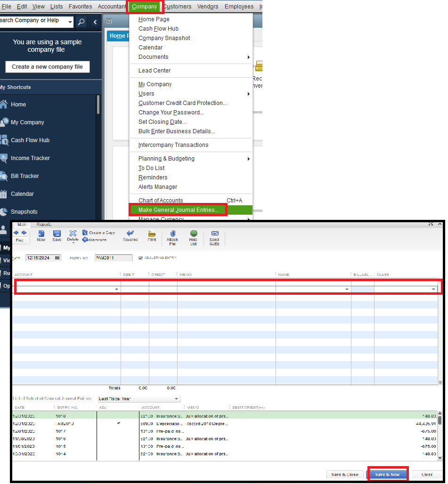Open Alerts Manager from Company menu

tap(158, 187)
